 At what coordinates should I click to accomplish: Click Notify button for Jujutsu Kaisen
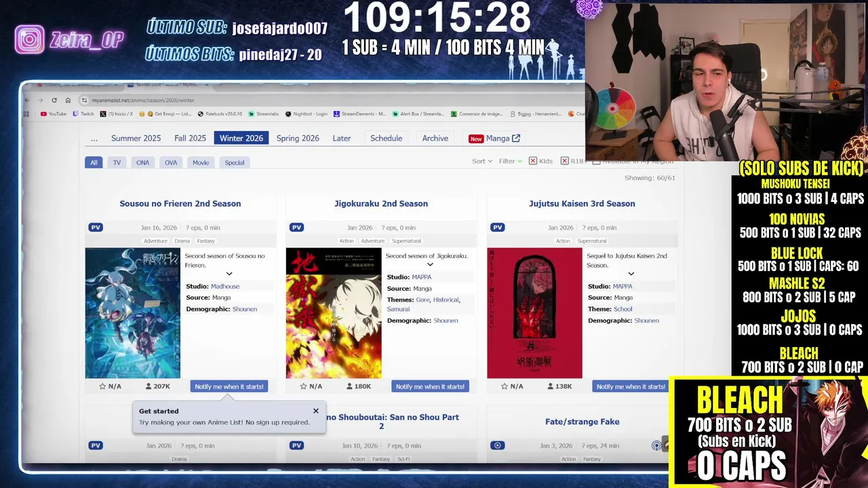[631, 386]
